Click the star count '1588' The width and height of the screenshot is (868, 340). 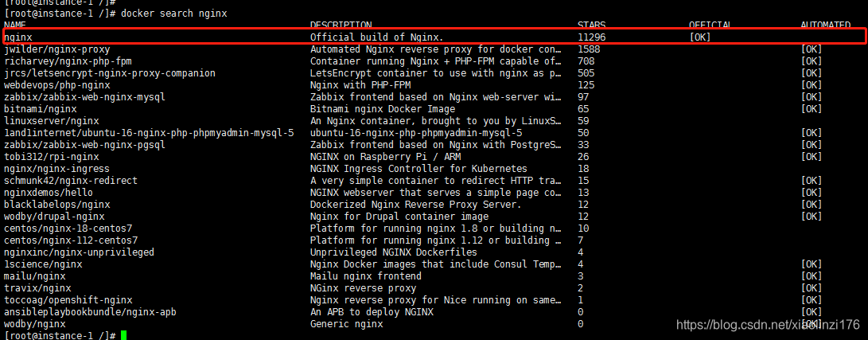(x=589, y=49)
